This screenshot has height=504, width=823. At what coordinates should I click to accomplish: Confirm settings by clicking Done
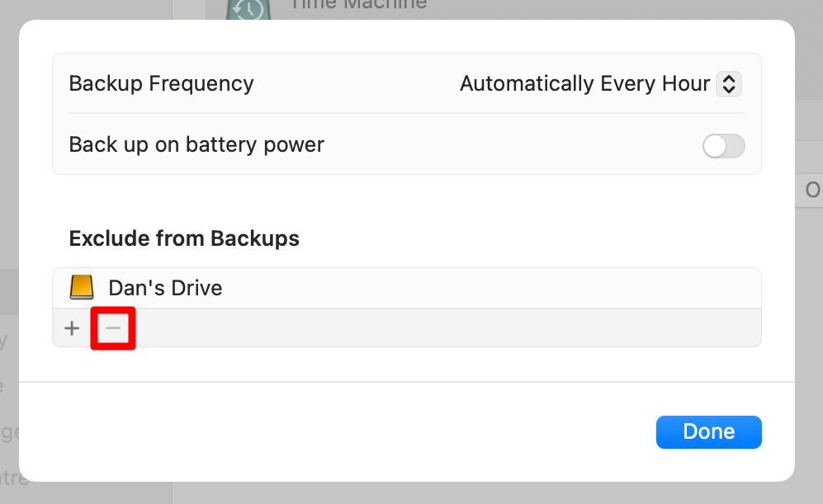pos(708,431)
